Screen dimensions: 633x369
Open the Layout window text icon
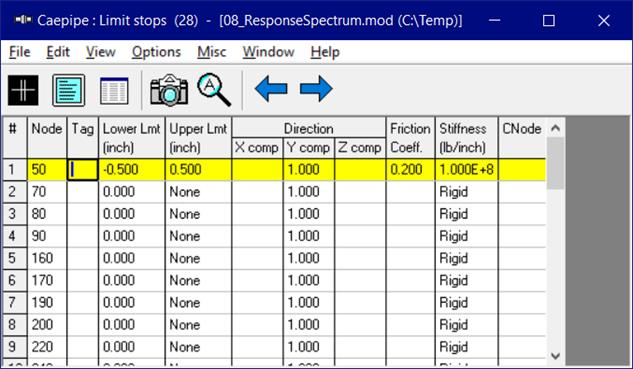69,90
